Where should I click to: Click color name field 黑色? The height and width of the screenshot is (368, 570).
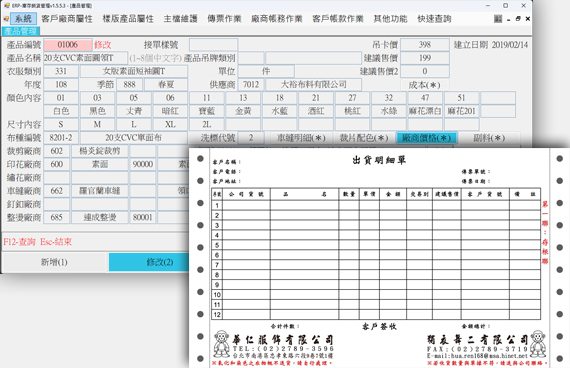[x=97, y=111]
